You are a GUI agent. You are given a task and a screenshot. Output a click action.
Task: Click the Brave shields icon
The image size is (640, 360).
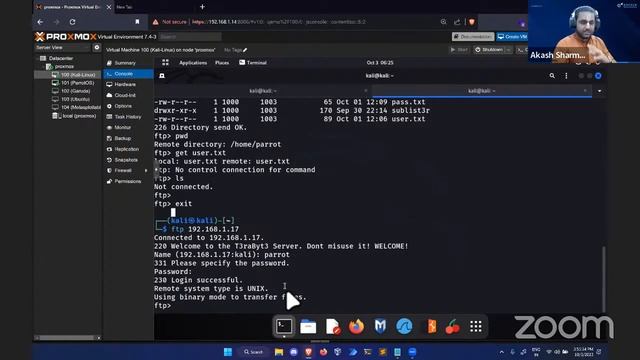pos(471,22)
